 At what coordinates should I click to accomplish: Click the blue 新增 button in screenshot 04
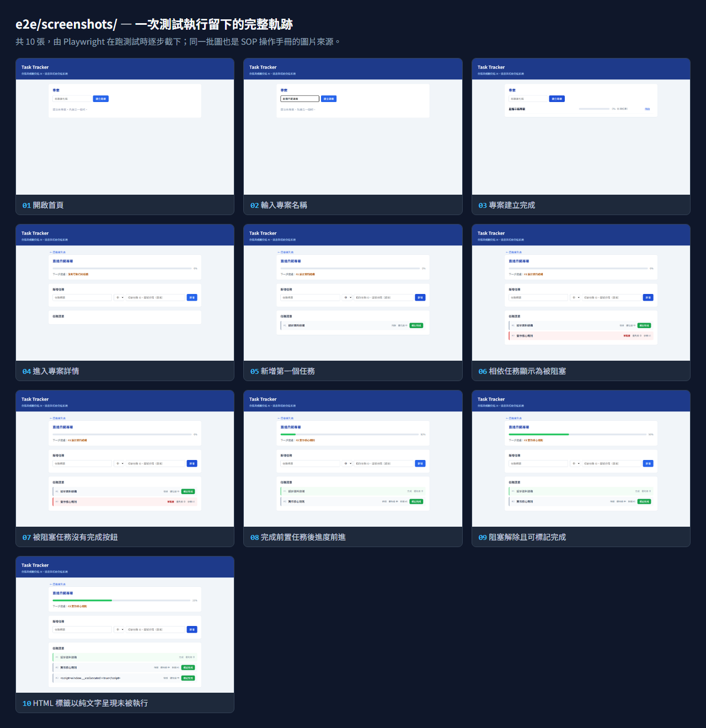click(x=192, y=297)
